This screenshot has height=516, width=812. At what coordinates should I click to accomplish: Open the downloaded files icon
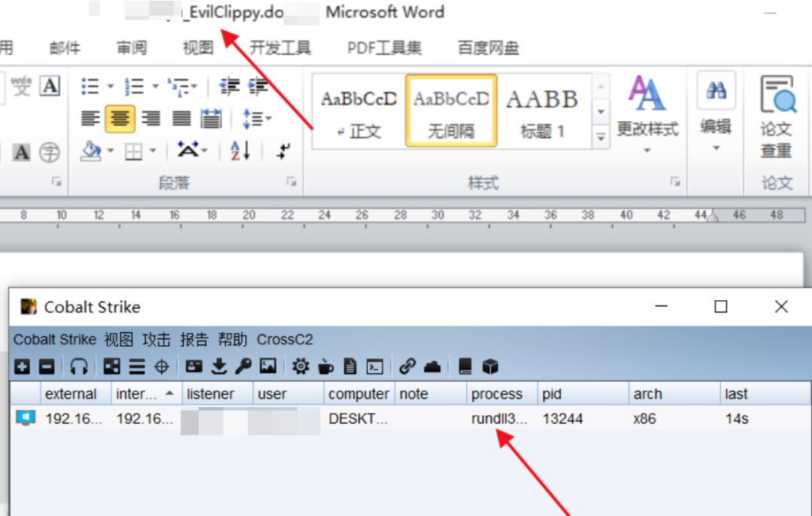(219, 366)
